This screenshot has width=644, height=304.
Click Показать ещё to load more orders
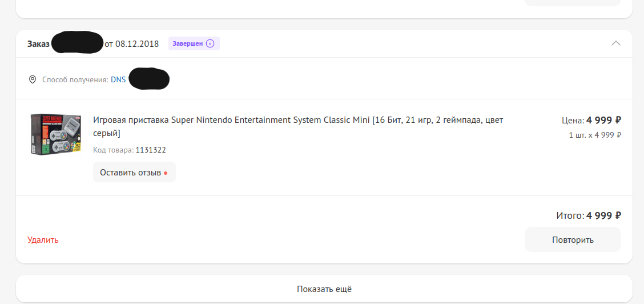click(324, 289)
